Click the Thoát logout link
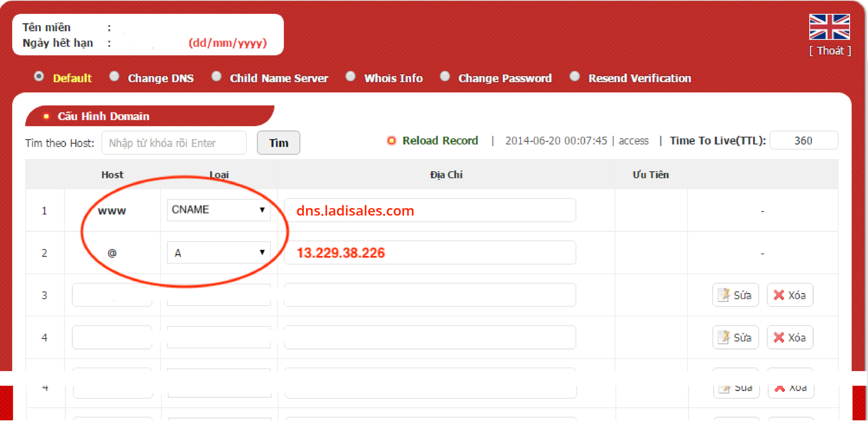Screen dimensions: 868x435 [830, 51]
